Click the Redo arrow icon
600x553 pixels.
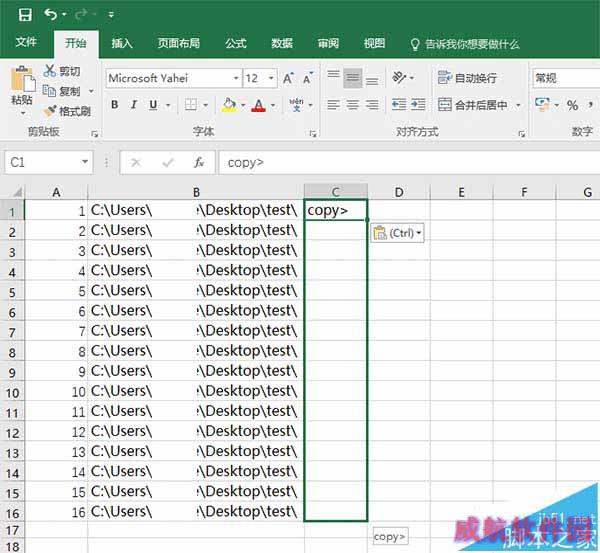coord(81,15)
